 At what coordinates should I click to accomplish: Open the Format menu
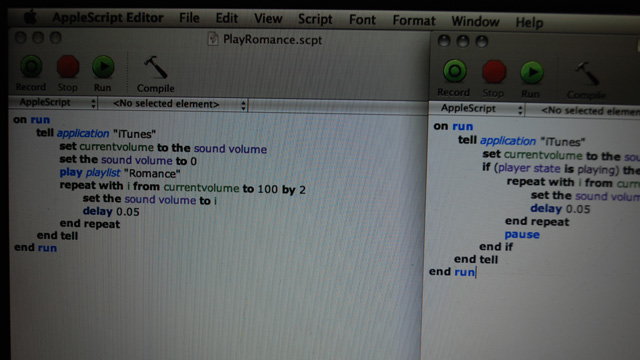click(414, 20)
